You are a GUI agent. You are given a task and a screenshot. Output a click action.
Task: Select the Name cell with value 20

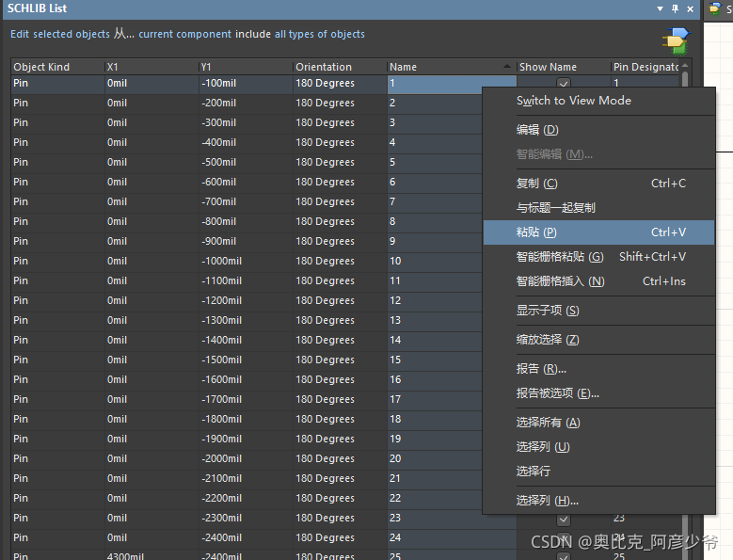[435, 458]
